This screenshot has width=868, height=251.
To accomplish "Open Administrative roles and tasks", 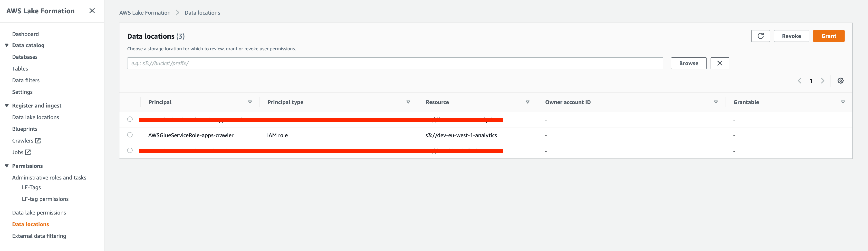I will (x=49, y=178).
